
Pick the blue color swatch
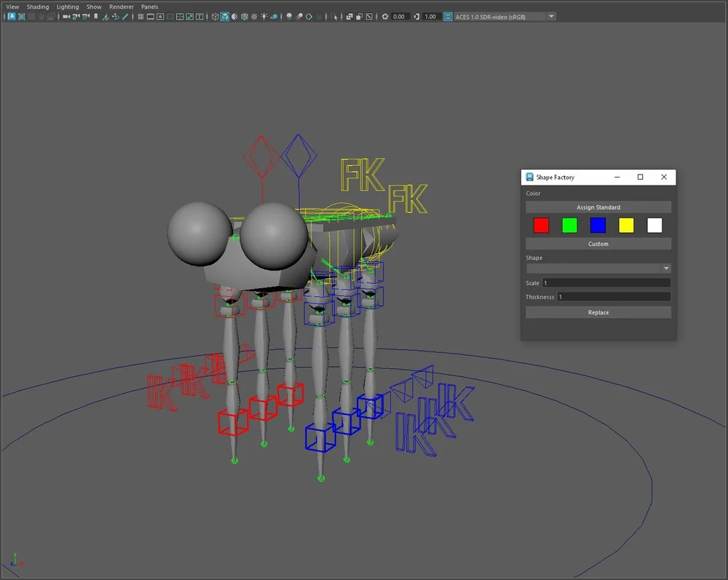[x=598, y=226]
